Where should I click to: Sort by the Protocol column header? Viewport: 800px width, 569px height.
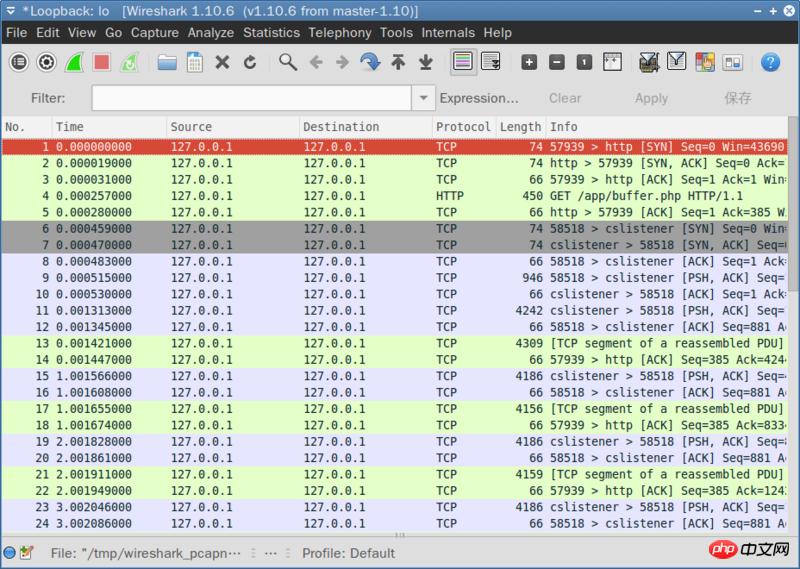tap(464, 127)
